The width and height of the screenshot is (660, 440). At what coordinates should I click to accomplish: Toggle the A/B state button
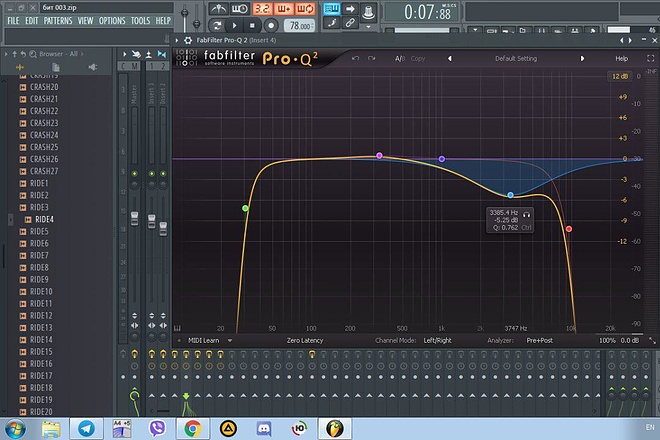tap(399, 59)
